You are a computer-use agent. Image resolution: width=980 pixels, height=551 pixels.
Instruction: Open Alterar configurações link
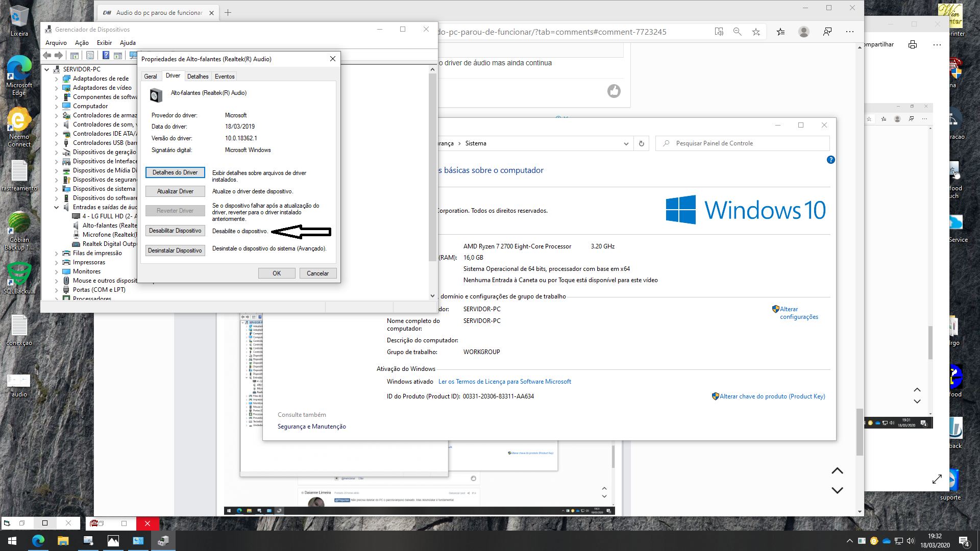799,313
